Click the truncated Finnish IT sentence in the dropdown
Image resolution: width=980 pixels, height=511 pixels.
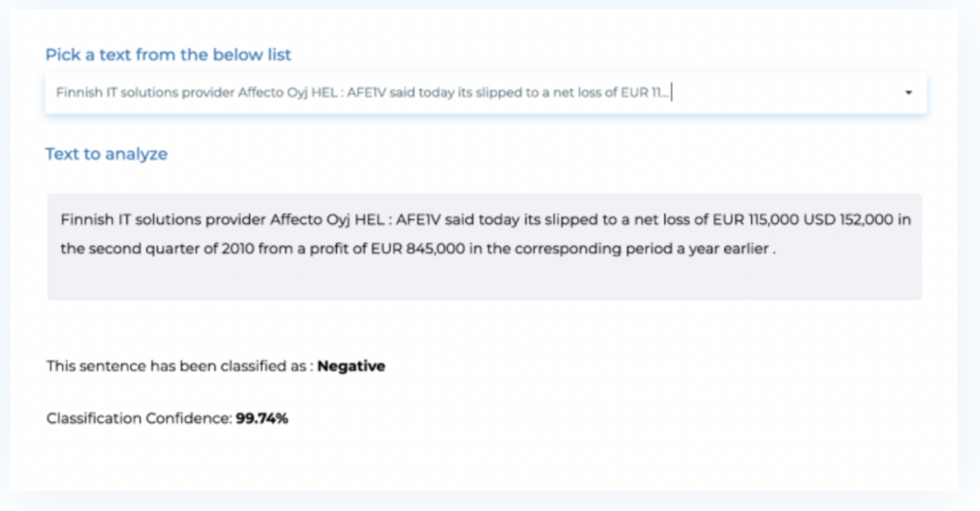364,93
